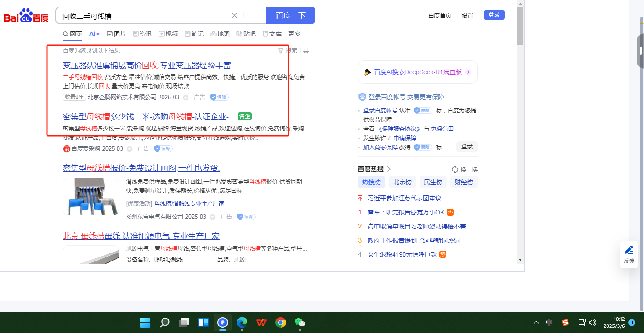
Task: Open the 搜索工具 filter
Action: [x=293, y=51]
